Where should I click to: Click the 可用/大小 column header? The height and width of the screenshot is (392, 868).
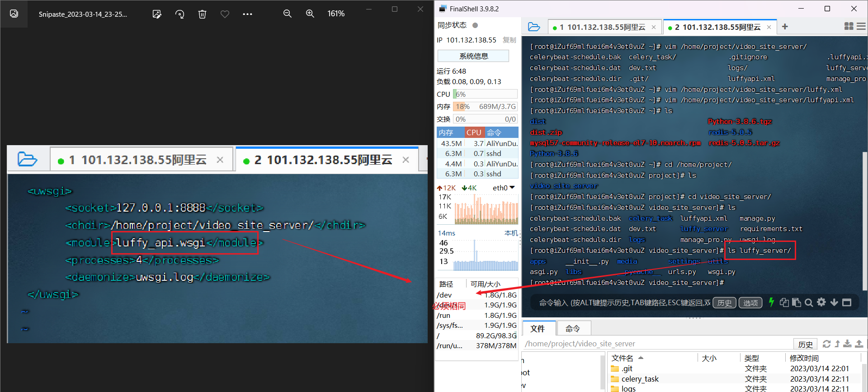coord(486,284)
